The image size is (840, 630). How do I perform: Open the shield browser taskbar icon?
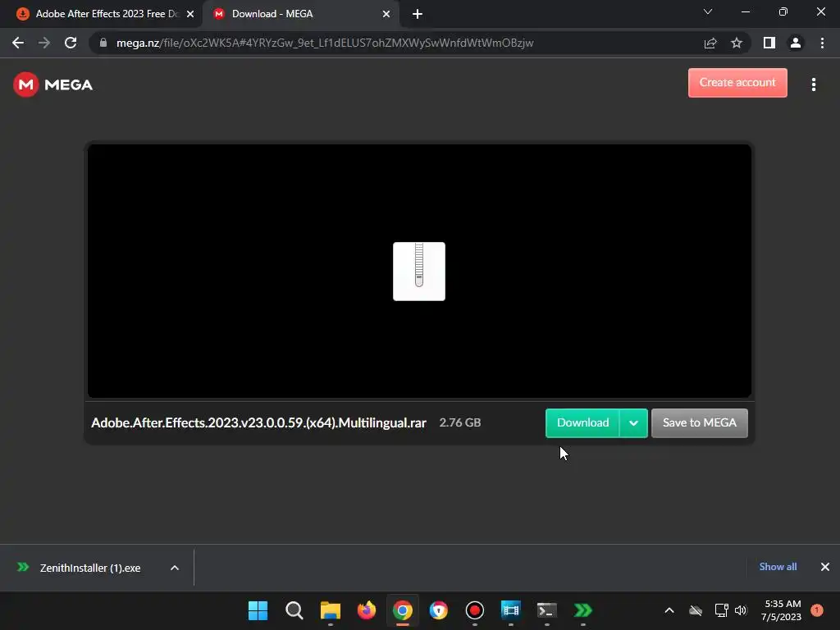(x=439, y=610)
